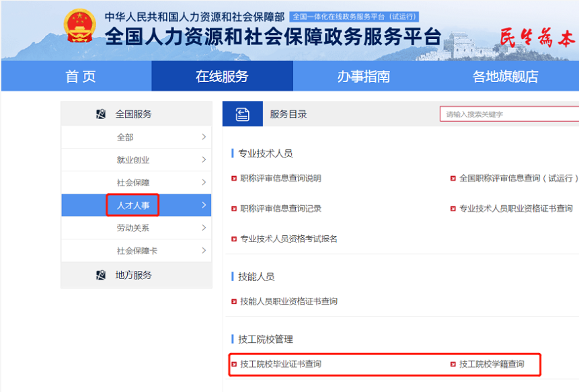Select 全部 in the sidebar
Viewport: 579px width, 392px height.
137,137
